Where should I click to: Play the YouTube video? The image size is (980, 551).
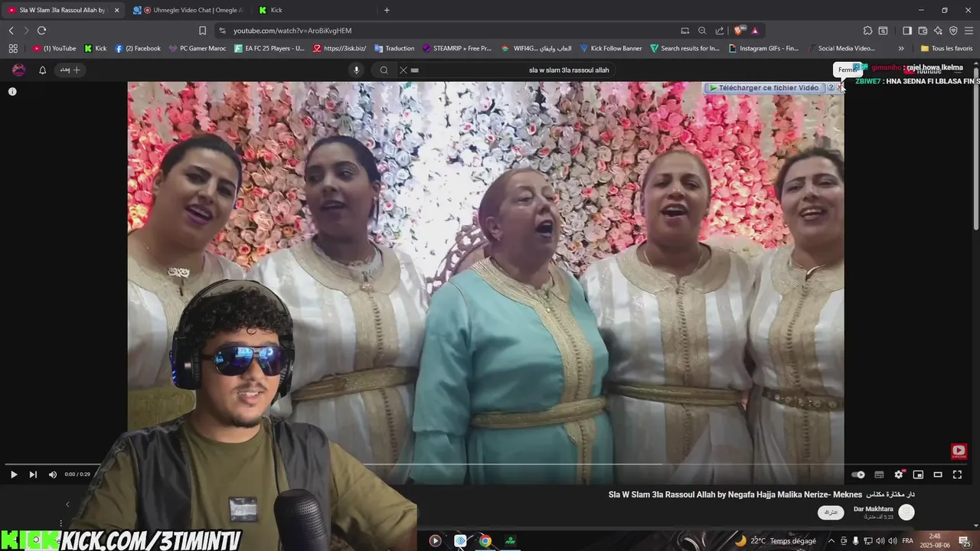14,474
